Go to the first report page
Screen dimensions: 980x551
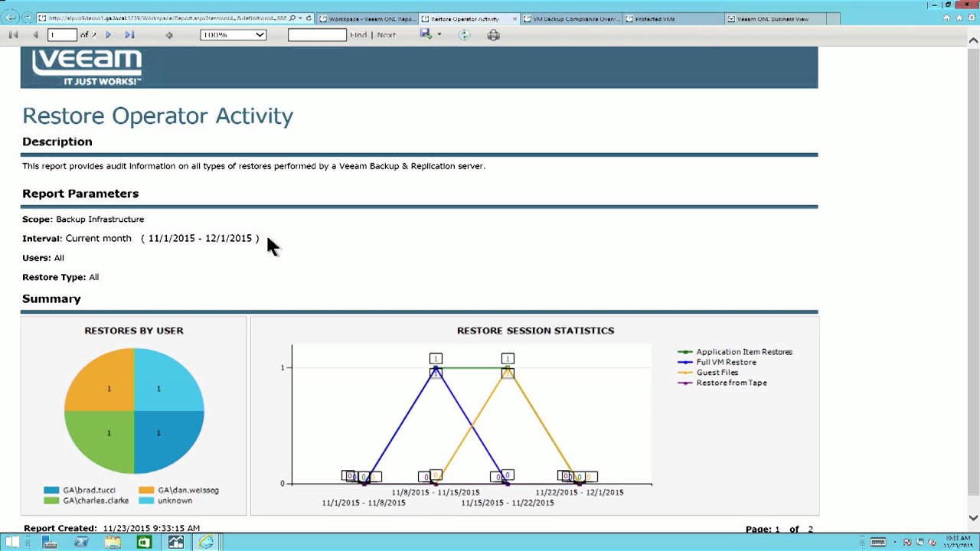tap(13, 34)
